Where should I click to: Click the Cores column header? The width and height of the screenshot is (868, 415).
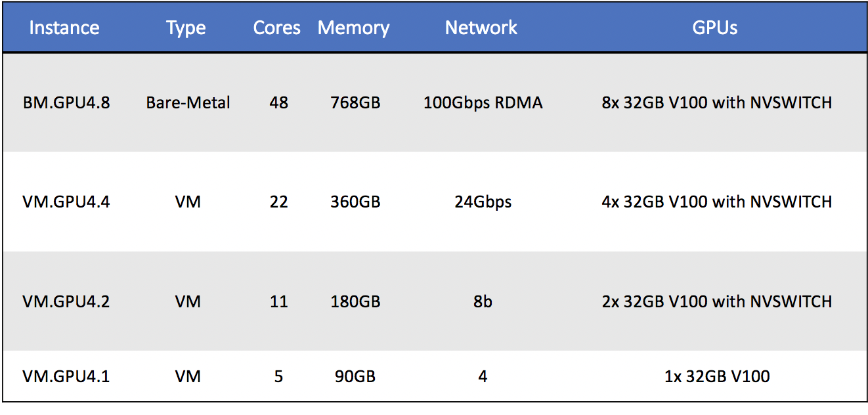(x=277, y=28)
